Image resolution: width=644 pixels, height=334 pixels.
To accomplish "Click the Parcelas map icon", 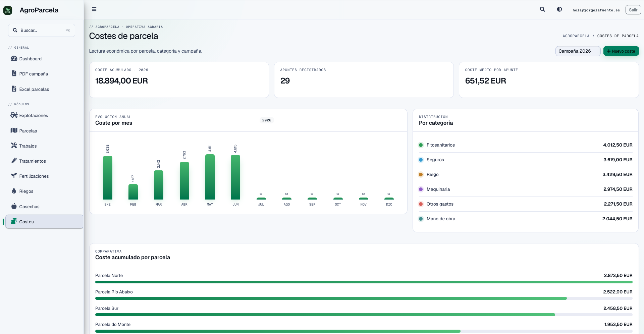I will (14, 130).
